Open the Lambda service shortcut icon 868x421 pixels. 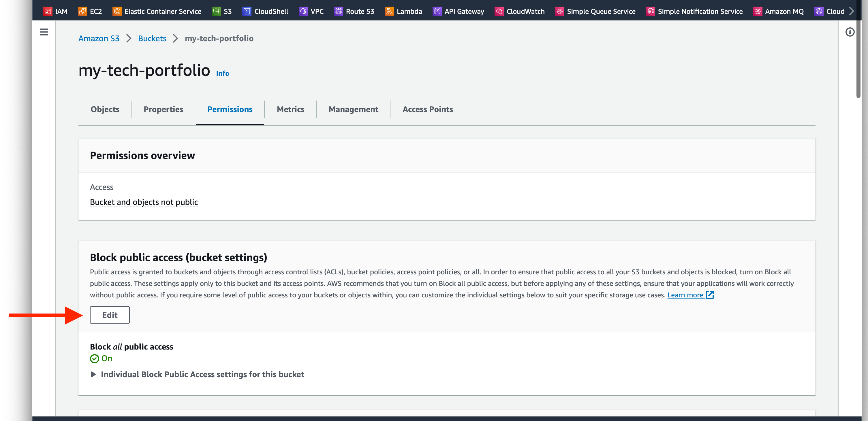pyautogui.click(x=389, y=11)
